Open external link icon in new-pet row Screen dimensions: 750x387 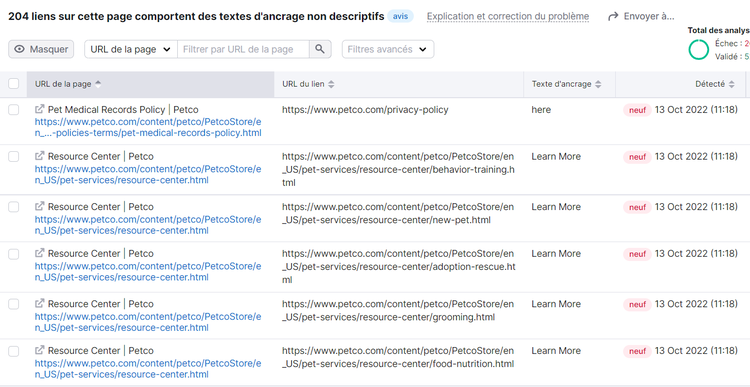click(x=40, y=207)
